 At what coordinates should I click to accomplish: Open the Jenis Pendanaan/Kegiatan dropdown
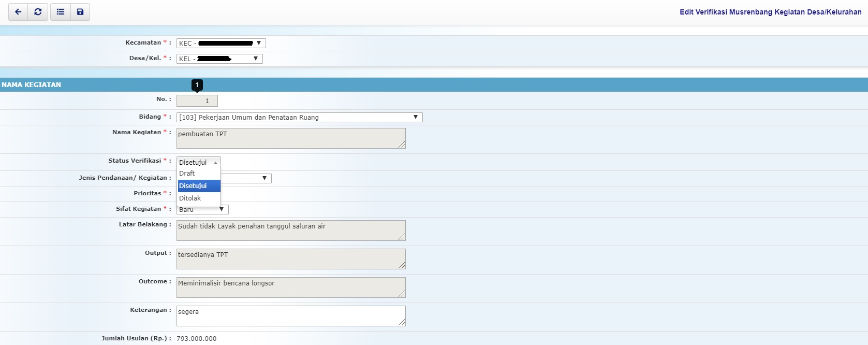click(x=246, y=178)
